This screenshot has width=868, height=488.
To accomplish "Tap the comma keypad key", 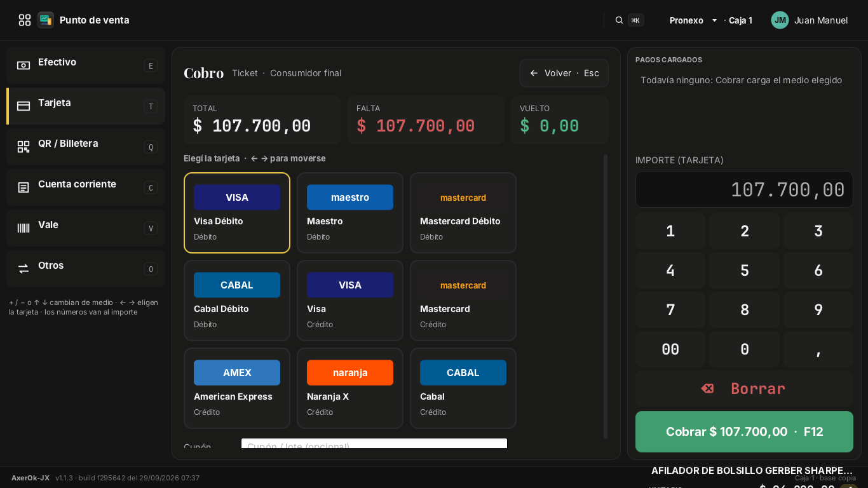I will point(818,349).
